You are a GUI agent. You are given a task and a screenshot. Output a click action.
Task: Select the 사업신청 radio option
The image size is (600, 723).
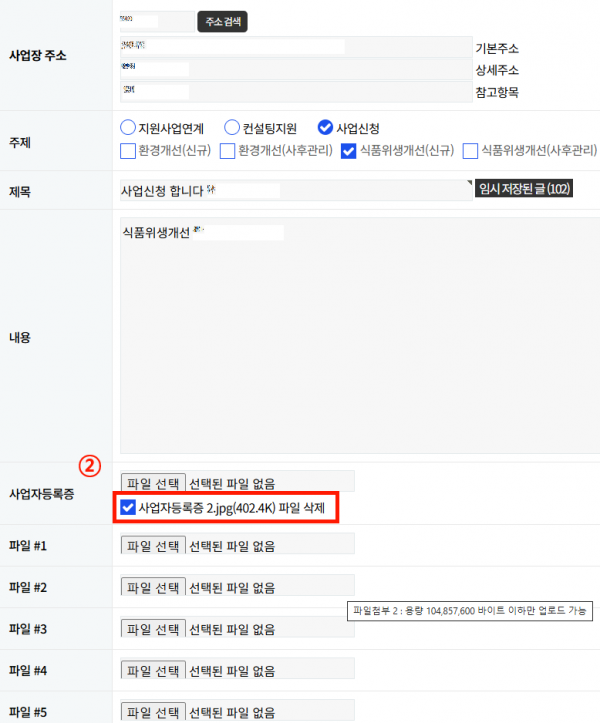coord(325,127)
